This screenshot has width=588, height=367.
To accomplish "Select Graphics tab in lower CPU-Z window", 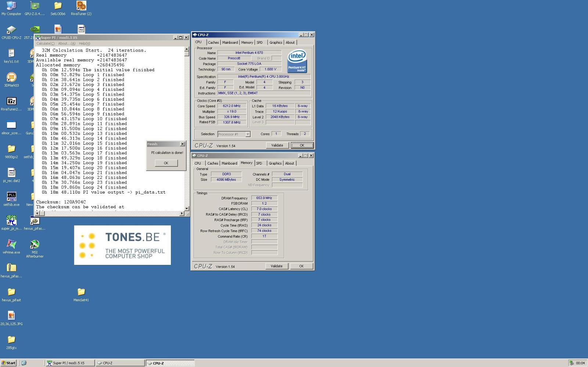I will coord(275,163).
